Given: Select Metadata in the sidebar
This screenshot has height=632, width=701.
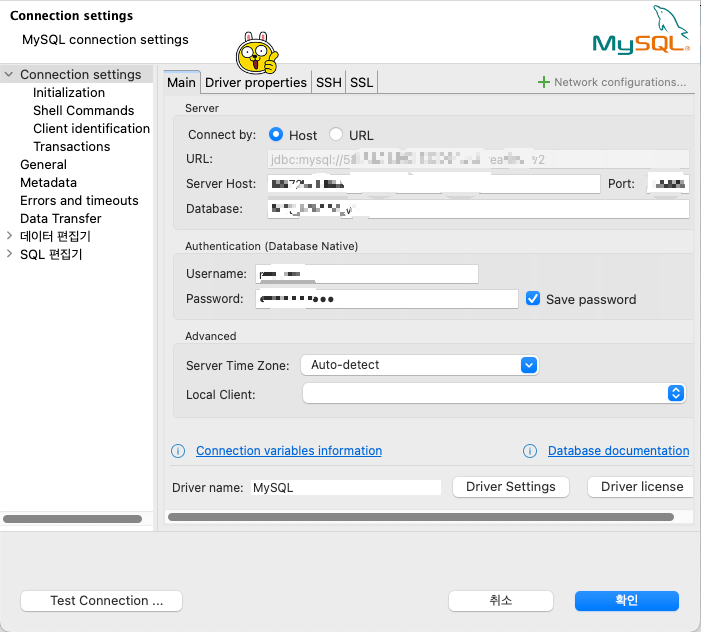Looking at the screenshot, I should tap(48, 182).
